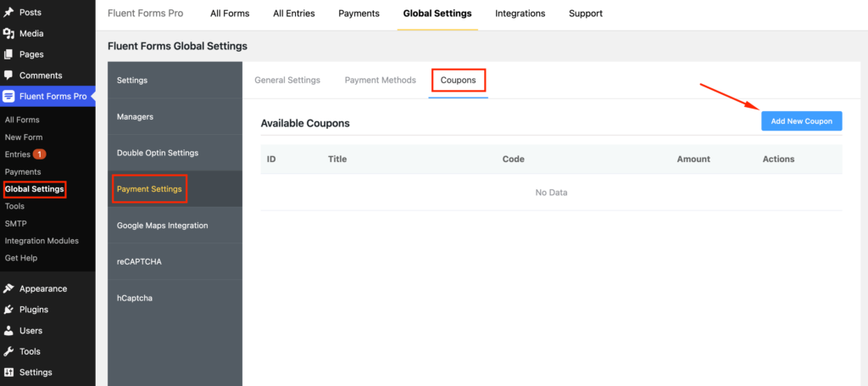Click the WordPress Settings sliders icon
Image resolution: width=868 pixels, height=386 pixels.
click(x=8, y=372)
